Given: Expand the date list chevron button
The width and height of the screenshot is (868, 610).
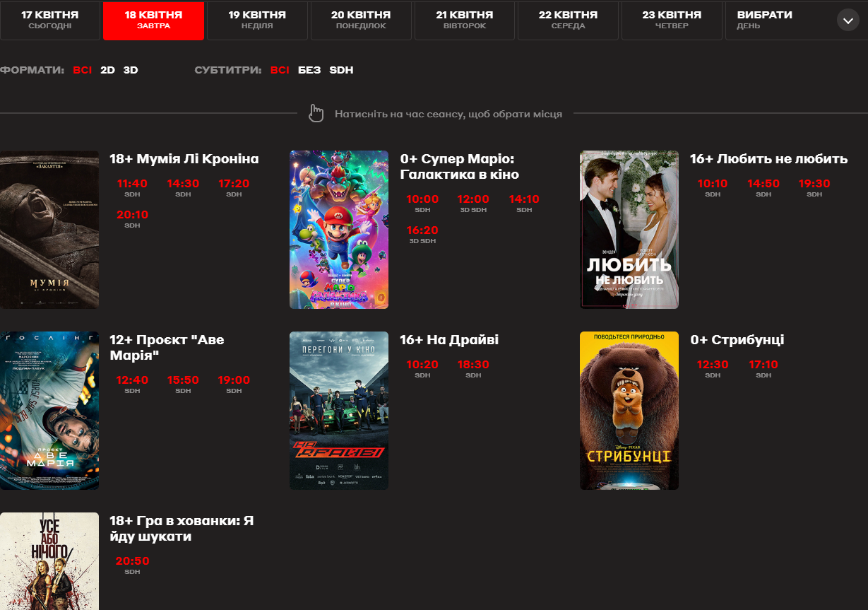Looking at the screenshot, I should [848, 20].
